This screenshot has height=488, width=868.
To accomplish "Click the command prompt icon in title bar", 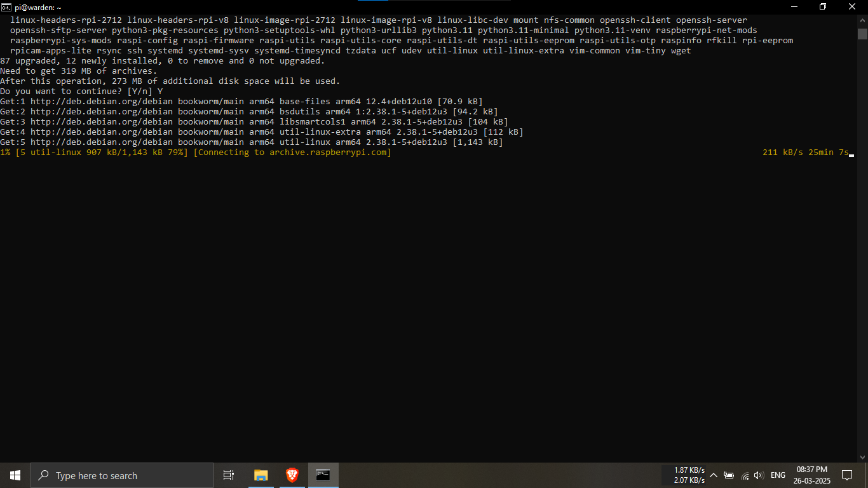I will (6, 7).
